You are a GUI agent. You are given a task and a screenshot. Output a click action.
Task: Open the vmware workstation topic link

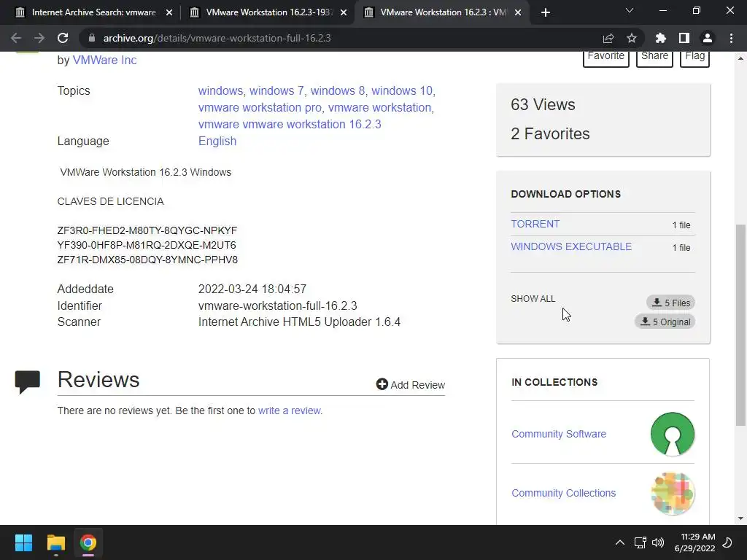pos(379,108)
